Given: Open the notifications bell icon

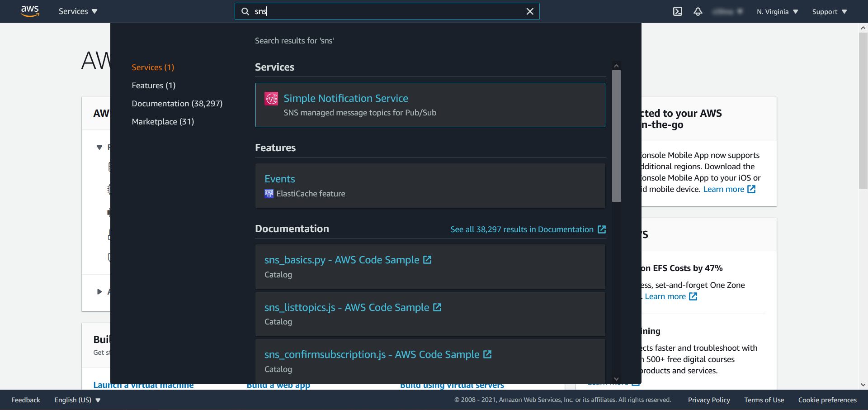Looking at the screenshot, I should 698,11.
